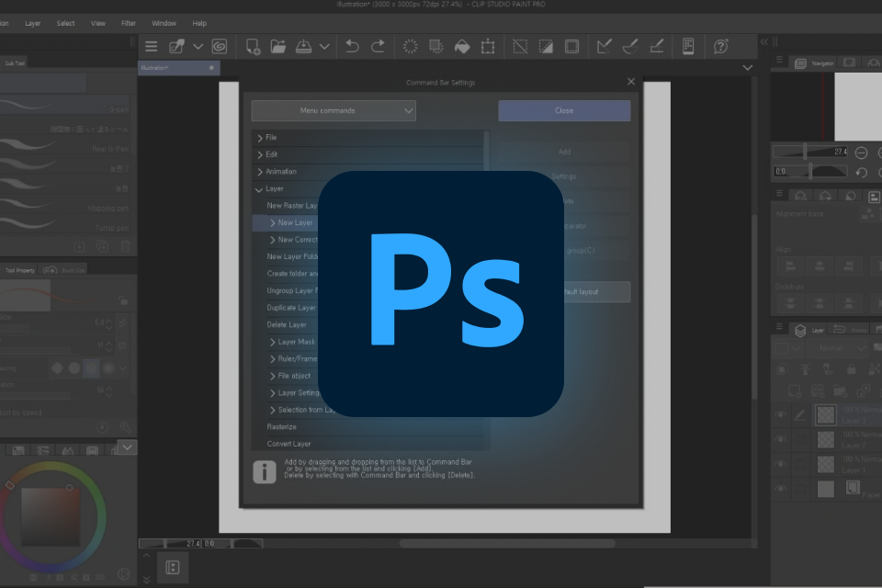Viewport: 882px width, 588px height.
Task: Click the default layout button
Action: pos(596,292)
